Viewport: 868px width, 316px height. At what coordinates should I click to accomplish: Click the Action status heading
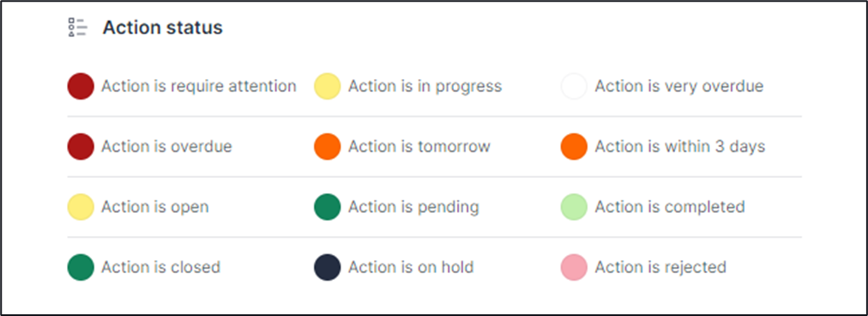click(x=163, y=27)
